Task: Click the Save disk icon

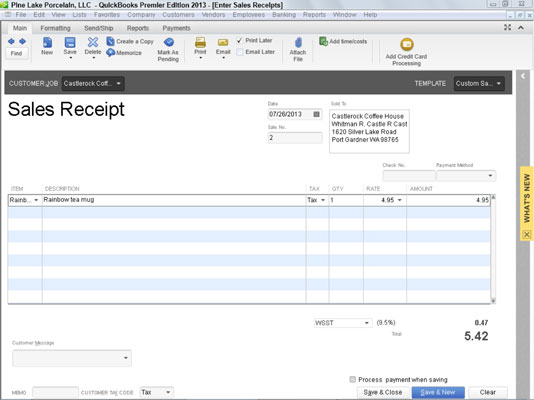Action: 70,43
